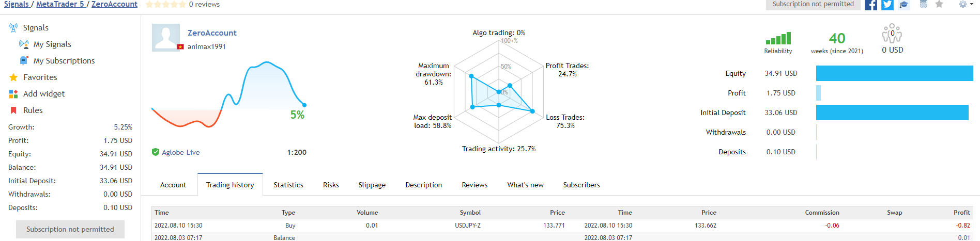The height and width of the screenshot is (241, 980).
Task: Open My Subscriptions in sidebar
Action: (64, 61)
